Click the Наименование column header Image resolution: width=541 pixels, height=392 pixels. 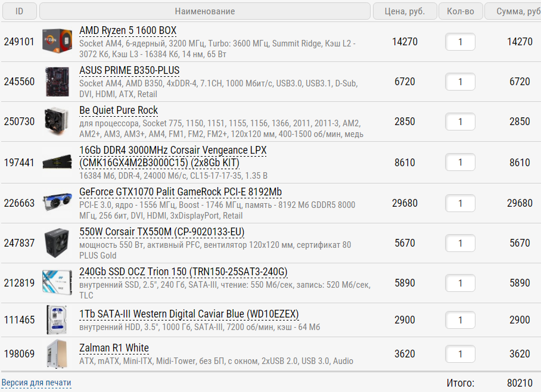click(x=205, y=11)
